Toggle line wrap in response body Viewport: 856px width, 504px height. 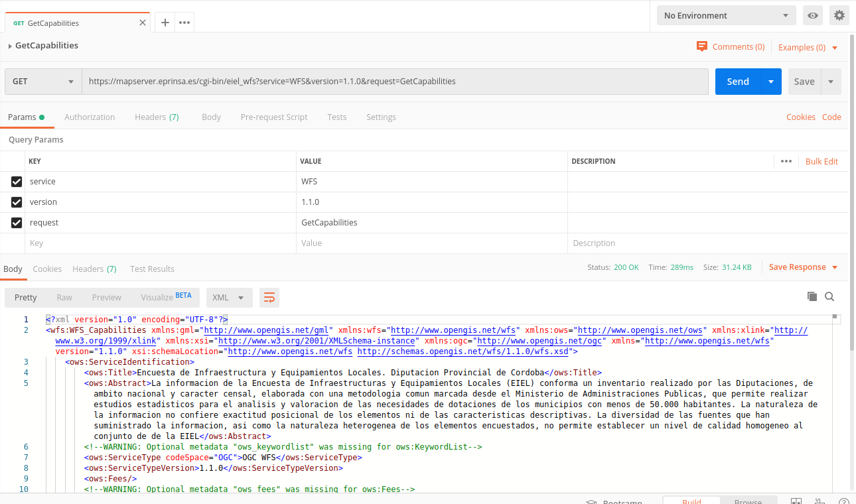(269, 298)
